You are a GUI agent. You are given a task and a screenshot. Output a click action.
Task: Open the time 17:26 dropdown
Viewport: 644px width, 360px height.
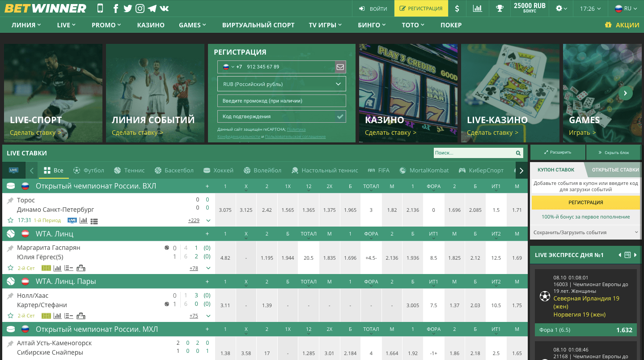590,8
